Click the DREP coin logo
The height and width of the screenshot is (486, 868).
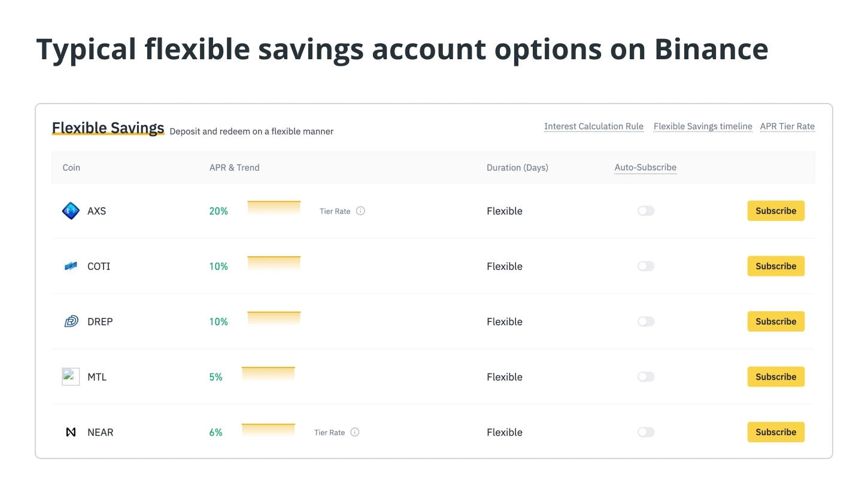(71, 321)
